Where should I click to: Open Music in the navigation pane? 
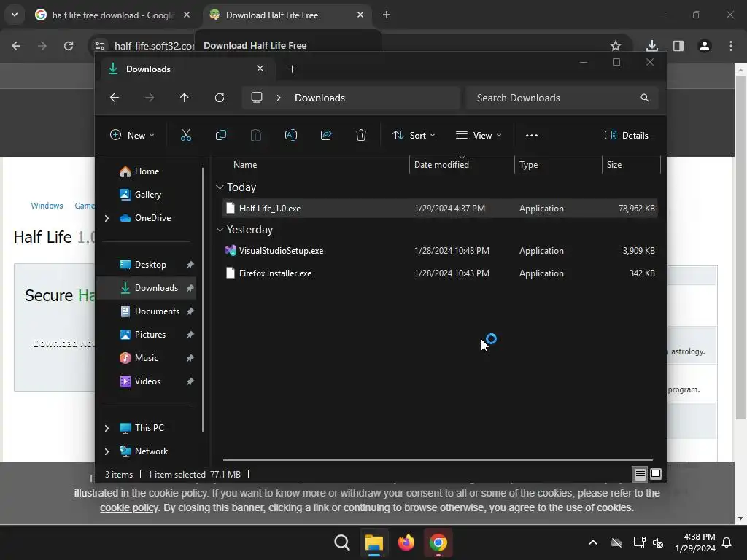click(146, 358)
